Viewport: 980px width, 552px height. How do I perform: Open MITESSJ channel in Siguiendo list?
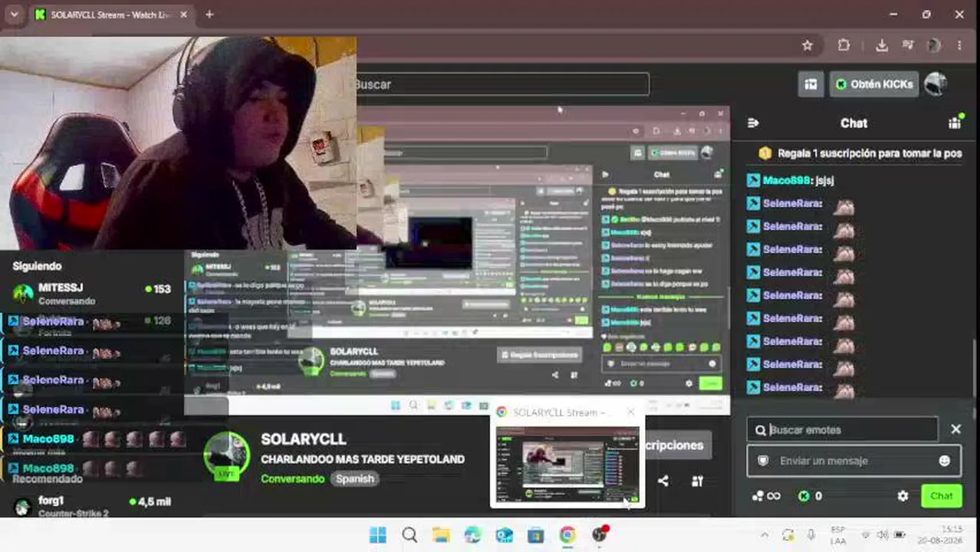click(x=92, y=294)
